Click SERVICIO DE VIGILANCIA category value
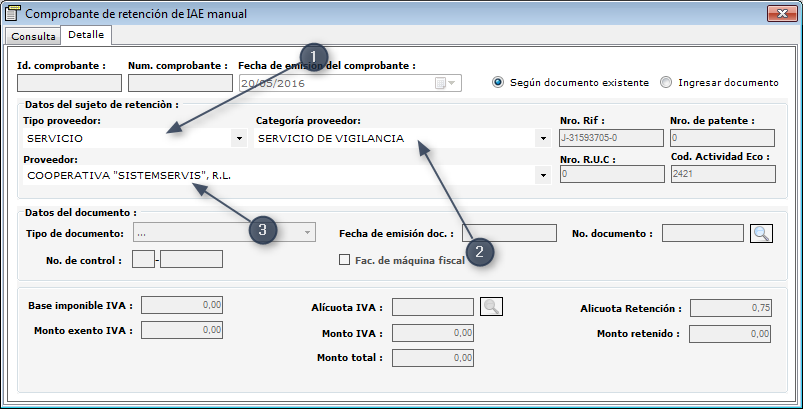Viewport: 803px width, 409px height. click(331, 138)
